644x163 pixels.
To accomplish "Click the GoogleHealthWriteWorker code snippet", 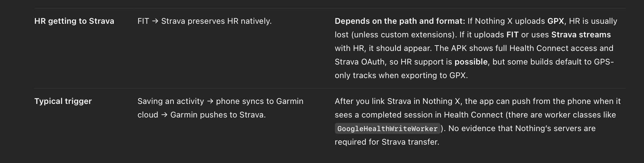I will coord(387,129).
